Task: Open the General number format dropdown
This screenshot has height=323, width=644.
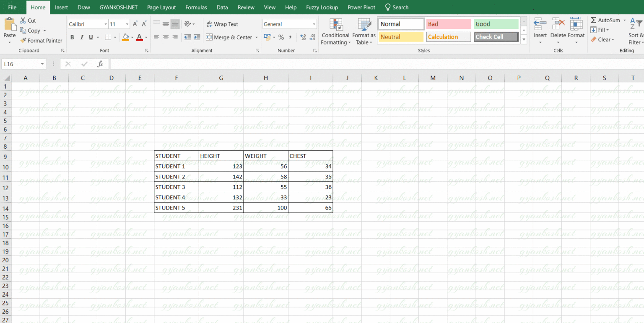Action: tap(314, 24)
